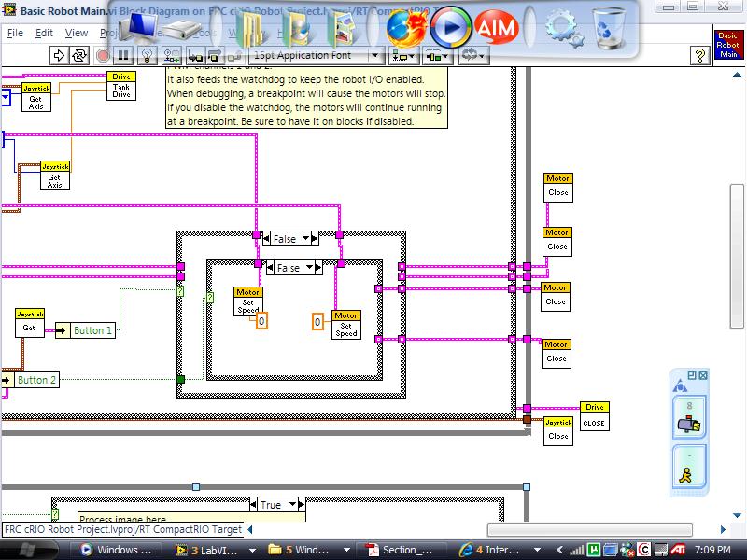Select the left Motor Set Speed node
The width and height of the screenshot is (747, 560).
(x=247, y=301)
